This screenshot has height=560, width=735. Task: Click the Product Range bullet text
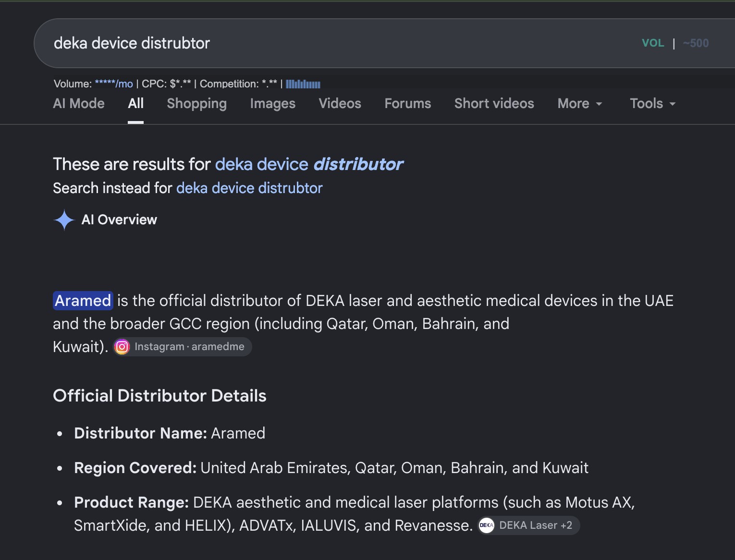[355, 514]
